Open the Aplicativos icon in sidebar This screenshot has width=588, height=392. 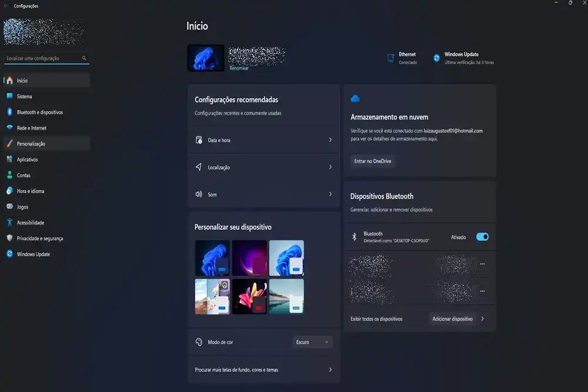click(x=9, y=159)
